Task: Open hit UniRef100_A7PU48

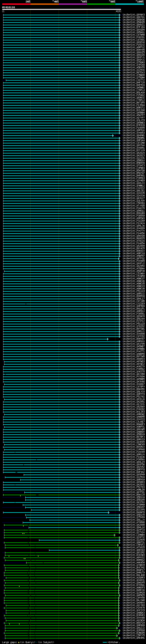Action: (134, 65)
